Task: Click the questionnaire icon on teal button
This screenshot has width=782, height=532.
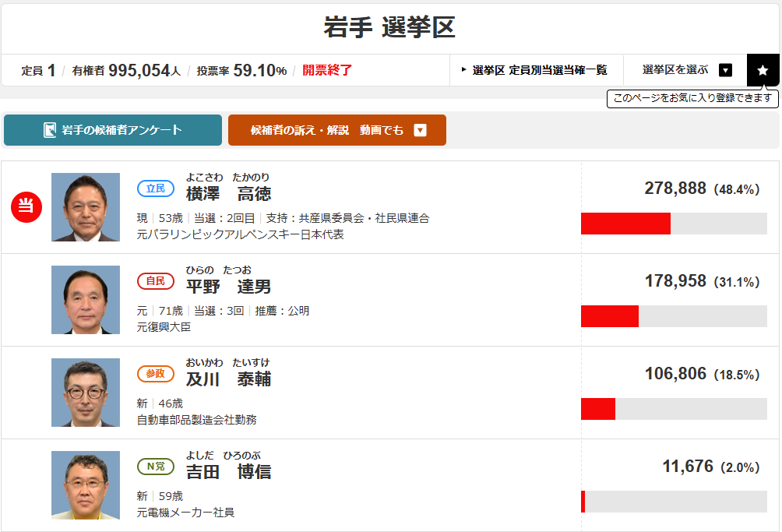Action: (50, 130)
